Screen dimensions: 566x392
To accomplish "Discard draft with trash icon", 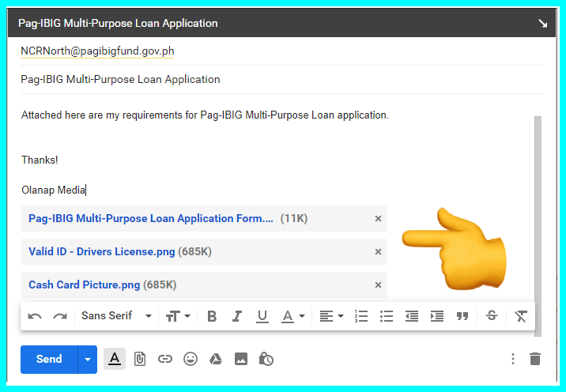I will 535,359.
